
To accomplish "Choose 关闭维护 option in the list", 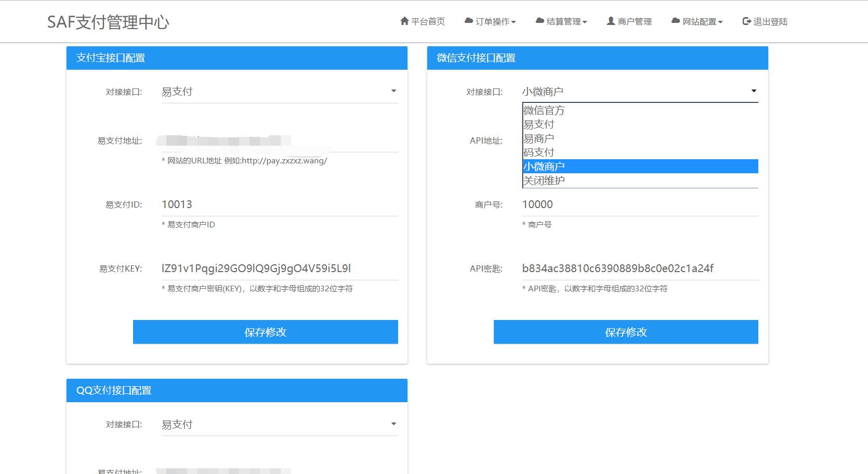I will (x=640, y=181).
